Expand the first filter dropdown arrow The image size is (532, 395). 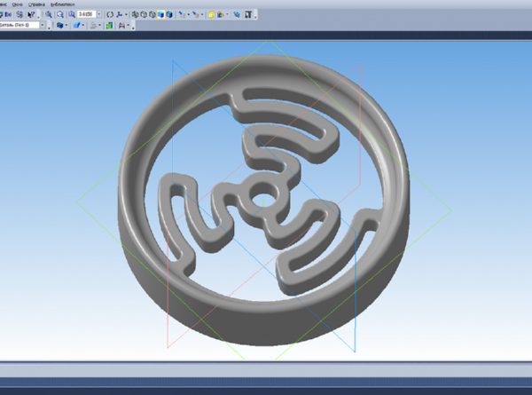tap(189, 14)
